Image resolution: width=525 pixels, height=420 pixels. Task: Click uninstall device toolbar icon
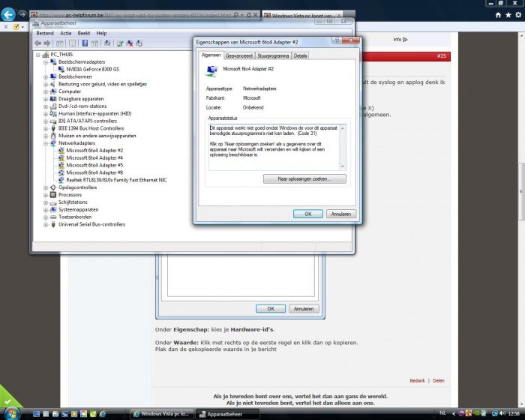click(139, 43)
